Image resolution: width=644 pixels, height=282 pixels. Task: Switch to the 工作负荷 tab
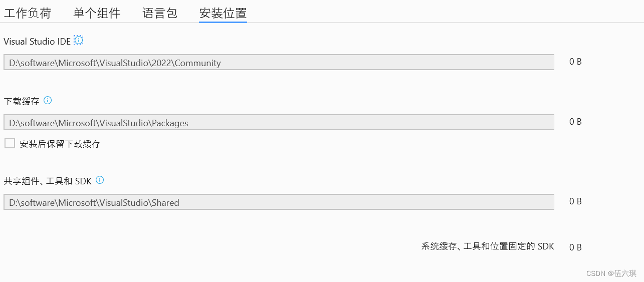[x=28, y=13]
